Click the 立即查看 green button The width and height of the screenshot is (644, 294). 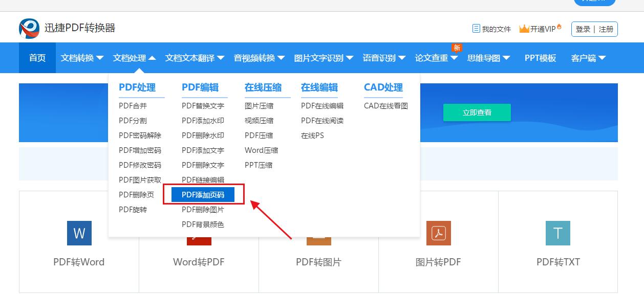(477, 112)
